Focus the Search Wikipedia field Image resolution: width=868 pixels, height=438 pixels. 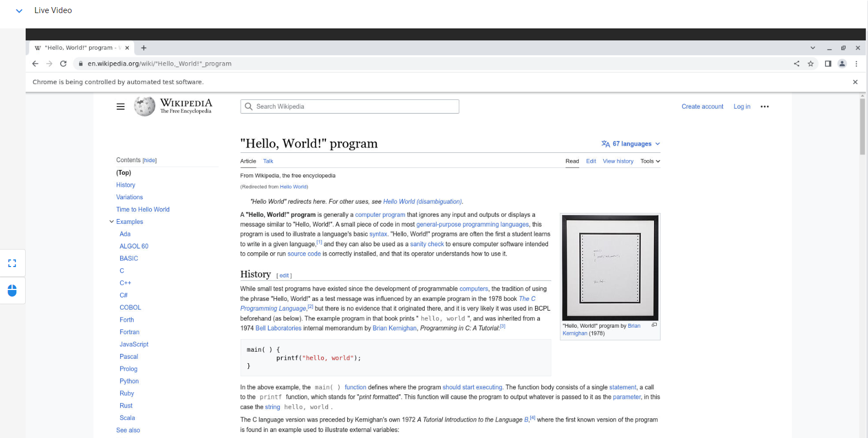[x=349, y=106]
